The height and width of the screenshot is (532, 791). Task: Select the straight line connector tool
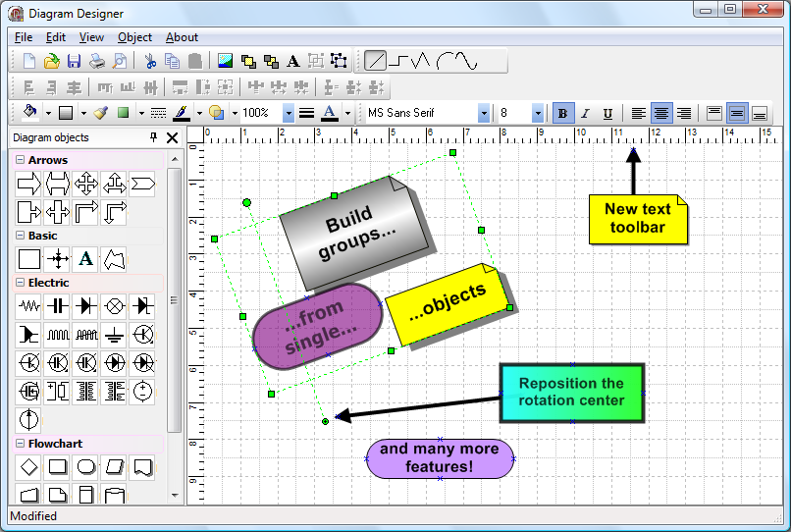pos(375,61)
